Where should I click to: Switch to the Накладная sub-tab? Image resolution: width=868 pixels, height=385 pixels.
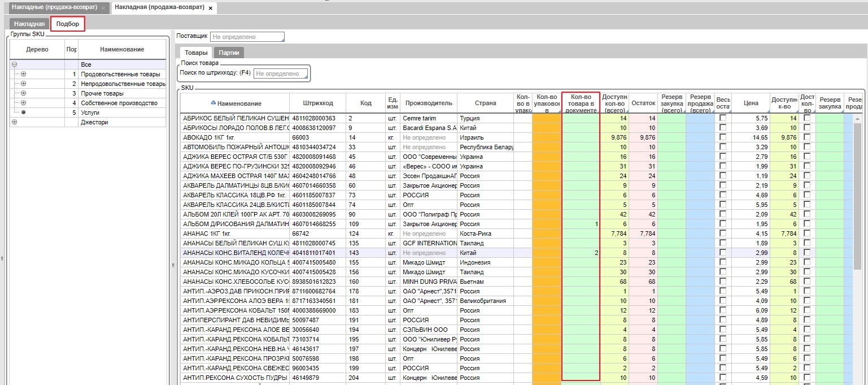(x=29, y=24)
